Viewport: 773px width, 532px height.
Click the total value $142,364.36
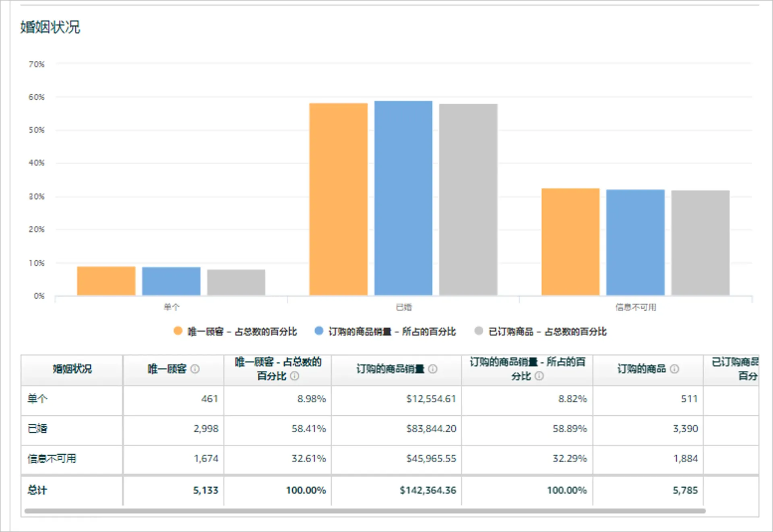click(428, 490)
